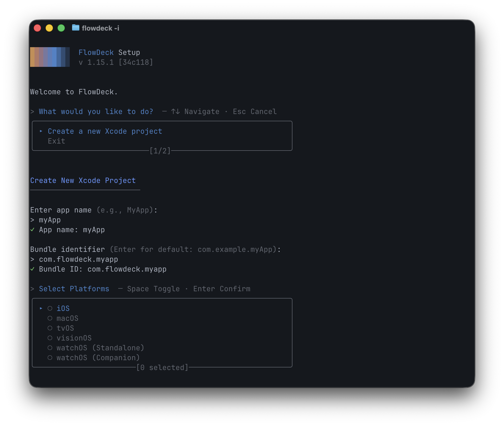Click the 'What would you like to do?' prompt
504x426 pixels.
point(96,112)
